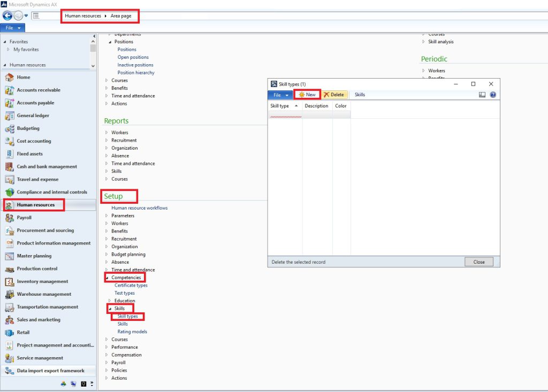Expand the Education node
Screen dimensions: 548x392
point(110,301)
